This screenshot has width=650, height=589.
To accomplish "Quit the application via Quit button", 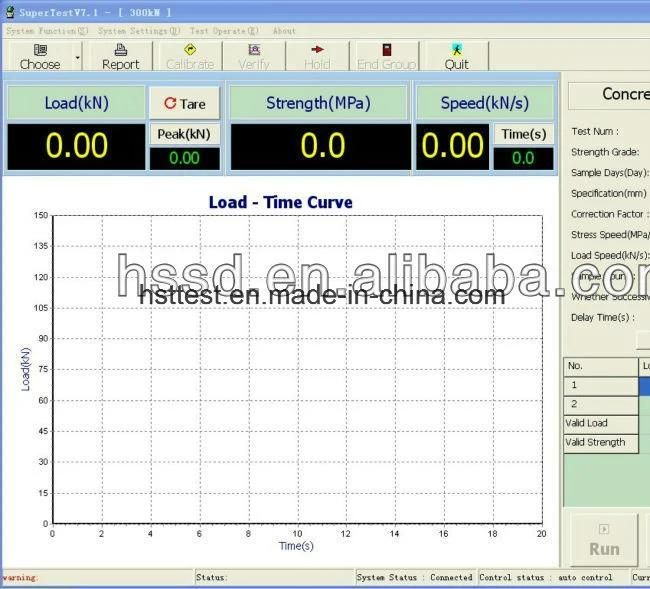I will 456,57.
